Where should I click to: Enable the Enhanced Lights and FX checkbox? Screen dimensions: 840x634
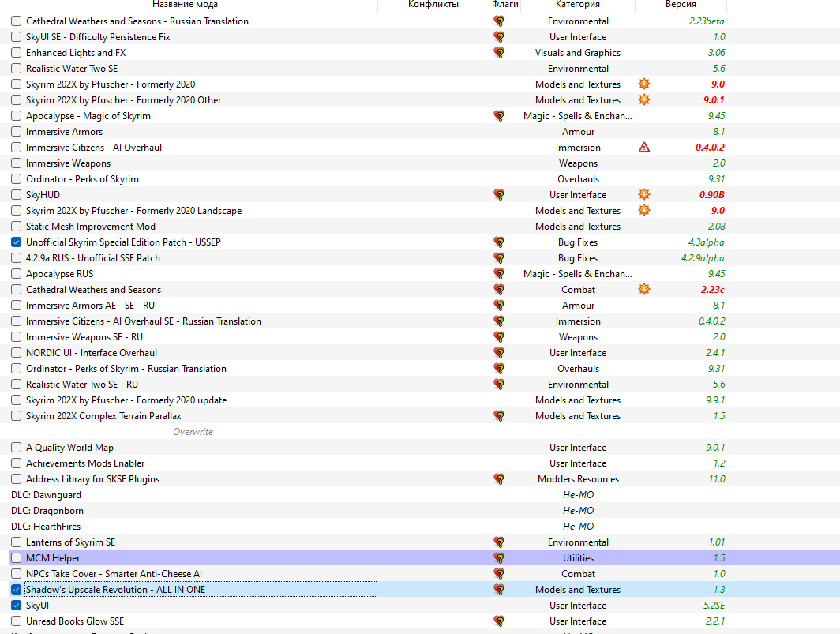[16, 53]
